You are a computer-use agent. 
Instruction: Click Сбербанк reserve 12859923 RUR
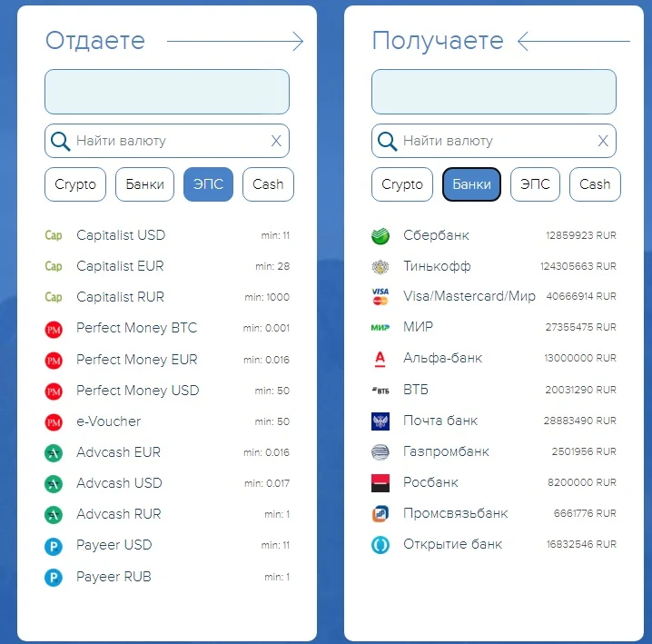pyautogui.click(x=581, y=236)
